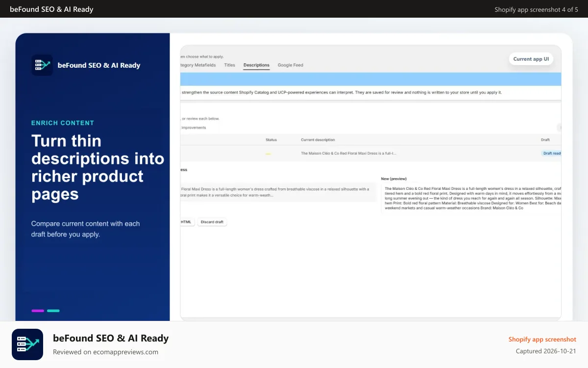Click the Draft ready badge
This screenshot has height=368, width=588.
click(x=551, y=153)
